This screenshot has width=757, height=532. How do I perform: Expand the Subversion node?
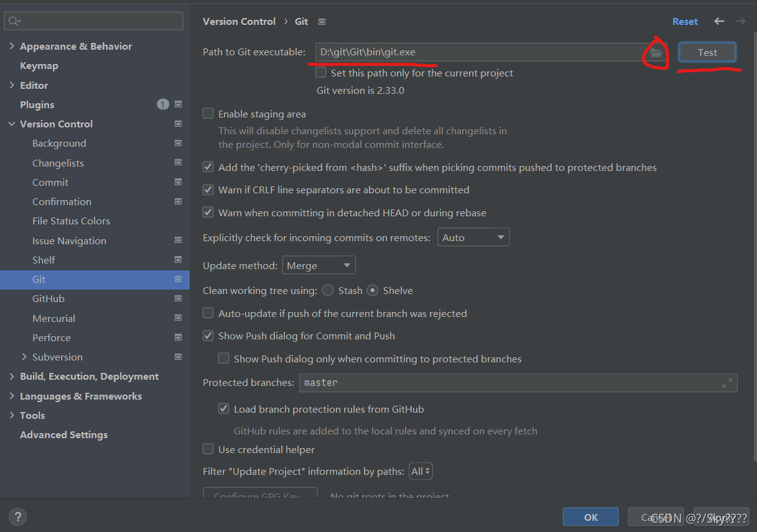point(24,357)
